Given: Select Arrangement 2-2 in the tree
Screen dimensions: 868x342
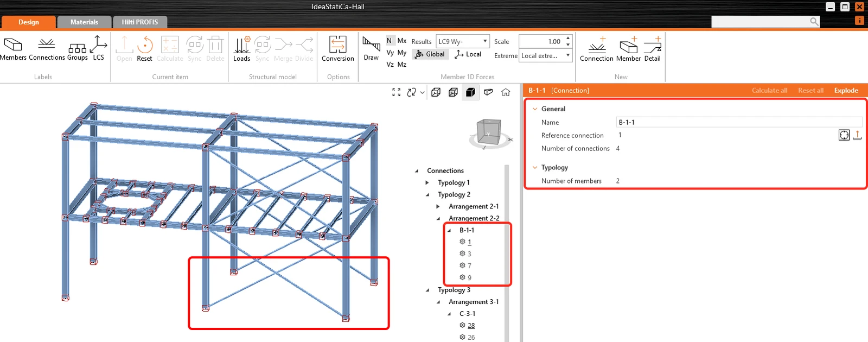Looking at the screenshot, I should [x=474, y=219].
